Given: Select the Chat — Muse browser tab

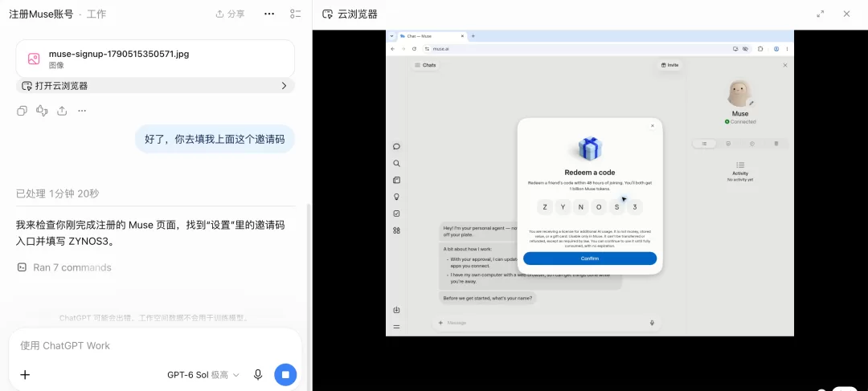Looking at the screenshot, I should [433, 36].
